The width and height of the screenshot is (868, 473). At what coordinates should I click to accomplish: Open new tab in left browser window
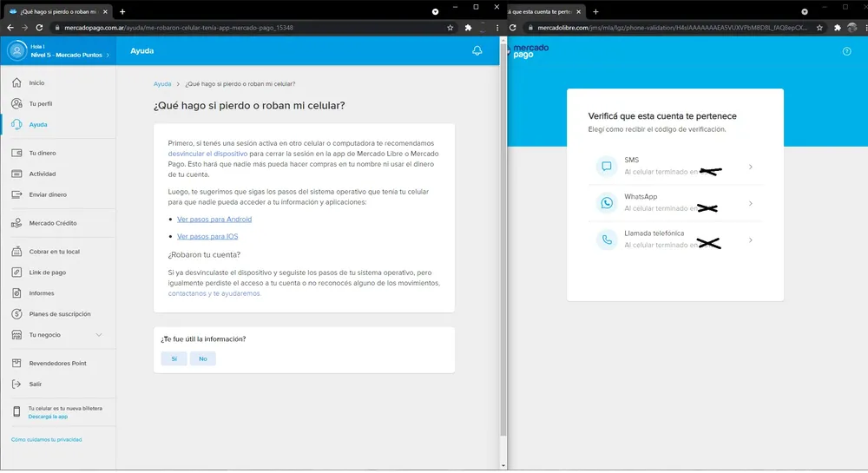click(x=122, y=11)
